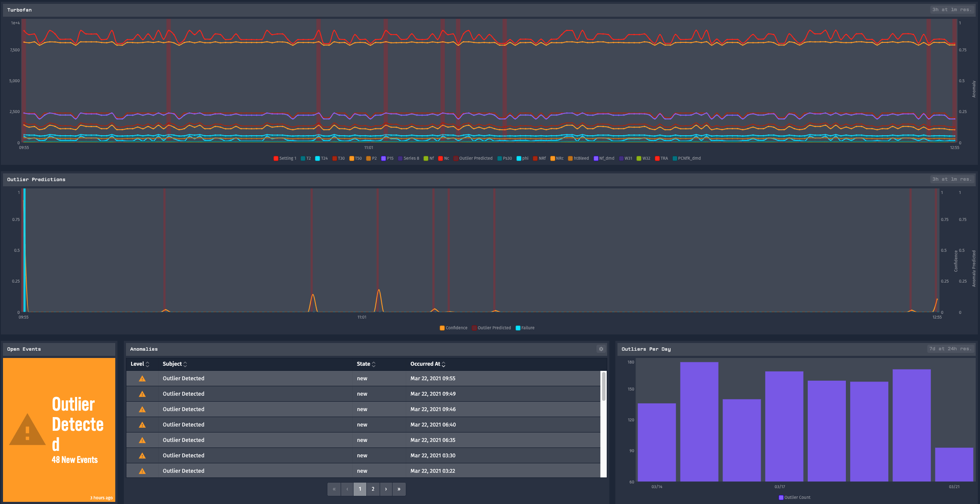Click the warning icon for 09:55 anomaly
This screenshot has height=504, width=980.
[x=142, y=379]
